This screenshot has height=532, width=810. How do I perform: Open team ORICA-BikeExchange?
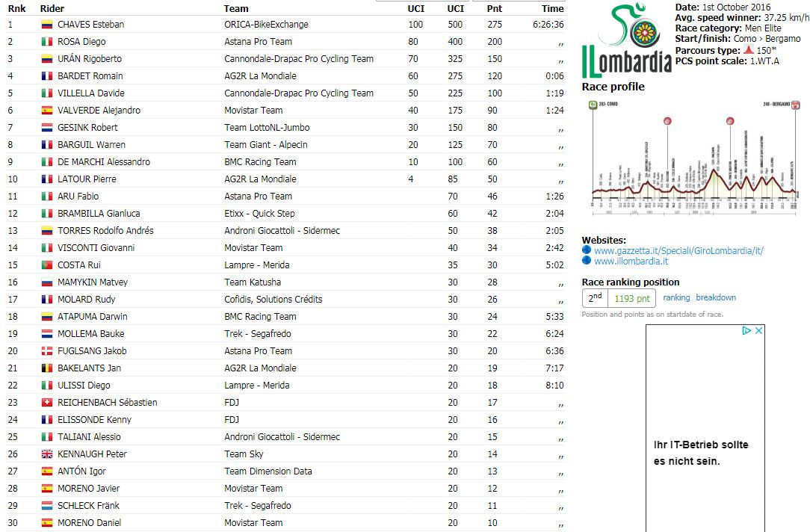pos(266,24)
